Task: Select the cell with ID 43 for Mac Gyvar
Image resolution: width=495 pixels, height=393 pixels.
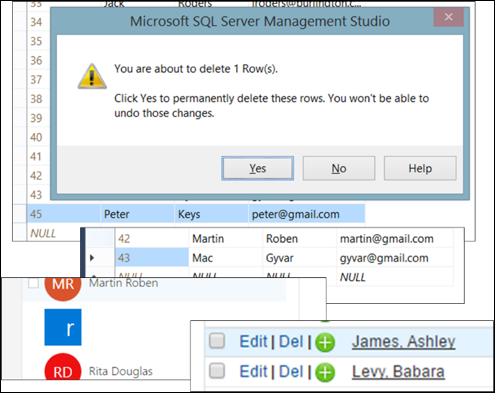Action: click(x=152, y=257)
